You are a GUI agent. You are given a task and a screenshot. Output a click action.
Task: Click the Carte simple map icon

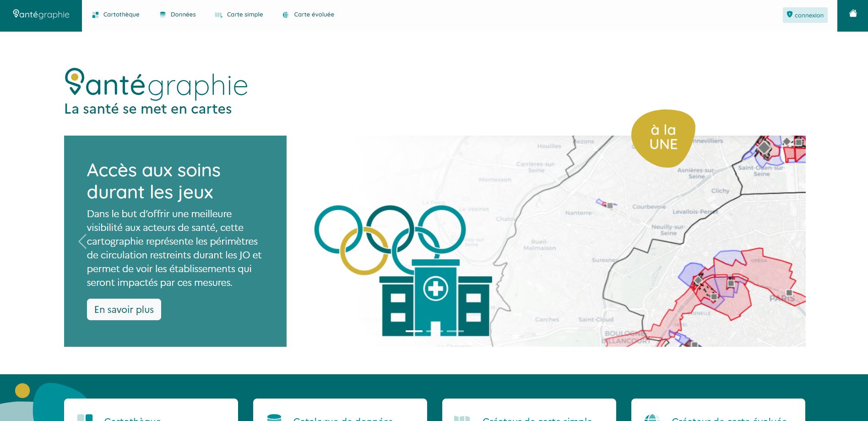coord(218,15)
